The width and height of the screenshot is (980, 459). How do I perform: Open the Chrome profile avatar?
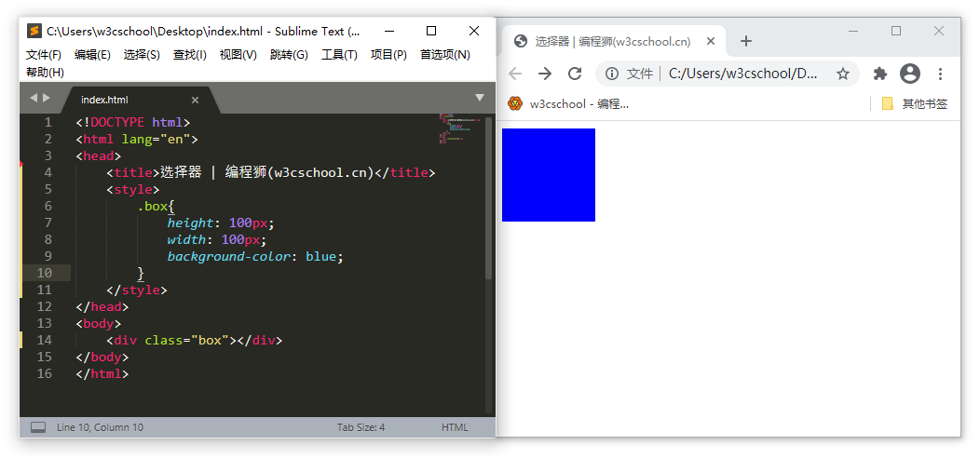click(910, 74)
